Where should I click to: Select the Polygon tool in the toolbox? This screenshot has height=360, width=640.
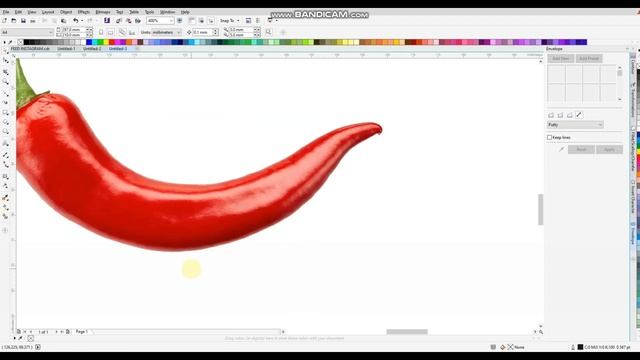coord(6,131)
